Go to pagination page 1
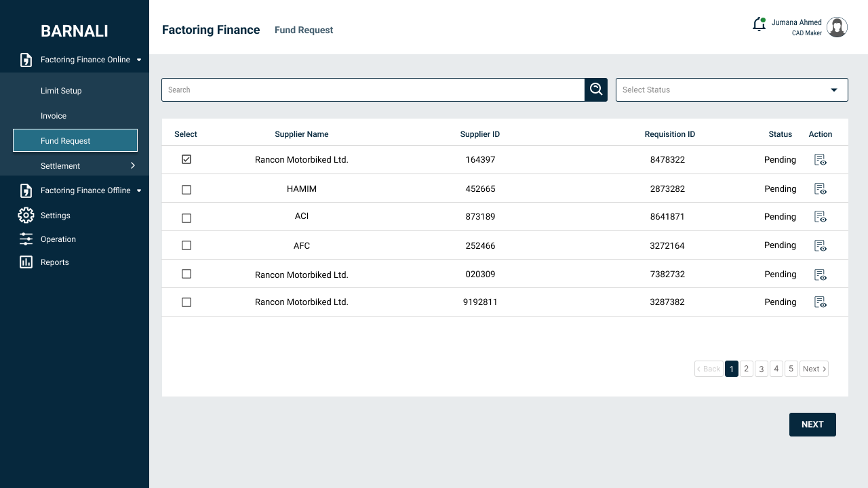 pyautogui.click(x=732, y=369)
